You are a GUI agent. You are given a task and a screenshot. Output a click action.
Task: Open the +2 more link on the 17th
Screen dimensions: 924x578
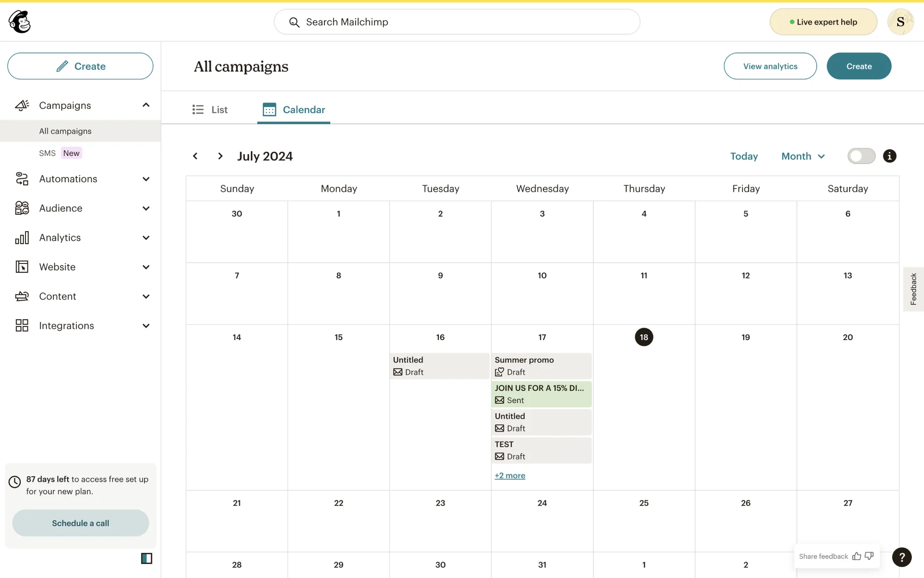click(510, 475)
